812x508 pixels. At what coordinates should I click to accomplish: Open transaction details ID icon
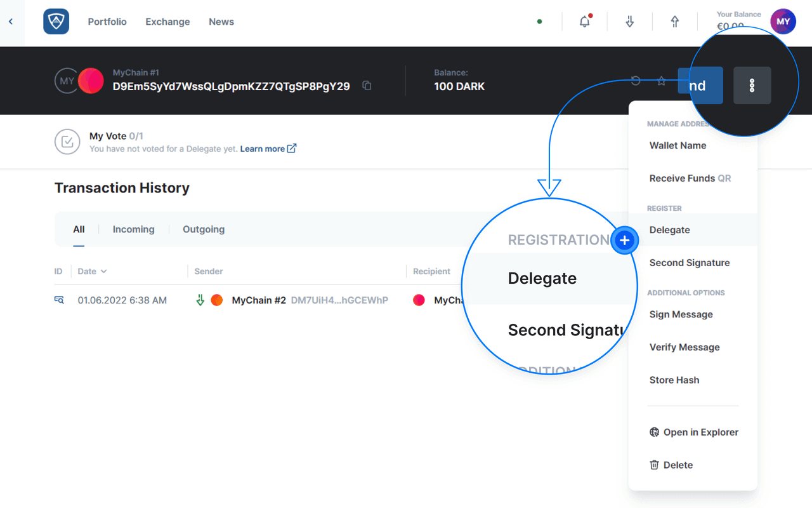tap(59, 300)
